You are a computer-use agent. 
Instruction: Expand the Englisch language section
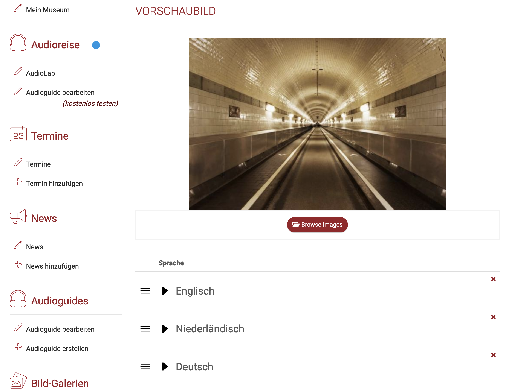click(165, 291)
